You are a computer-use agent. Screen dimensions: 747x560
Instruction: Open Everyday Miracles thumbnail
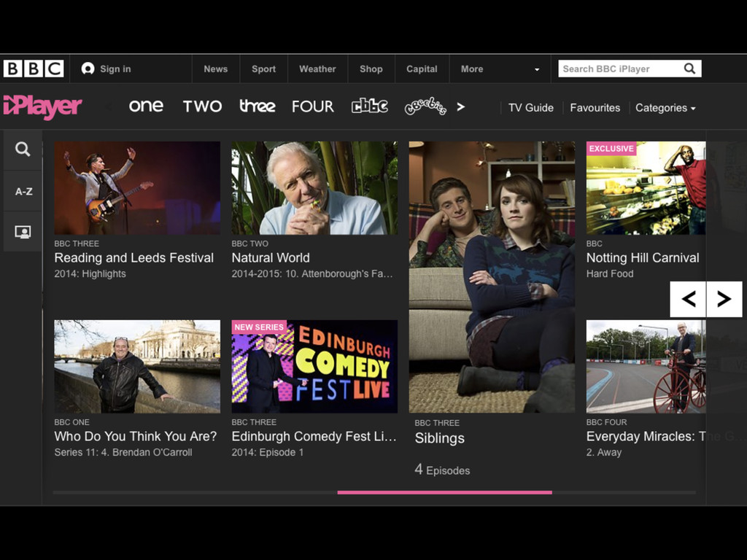tap(646, 366)
